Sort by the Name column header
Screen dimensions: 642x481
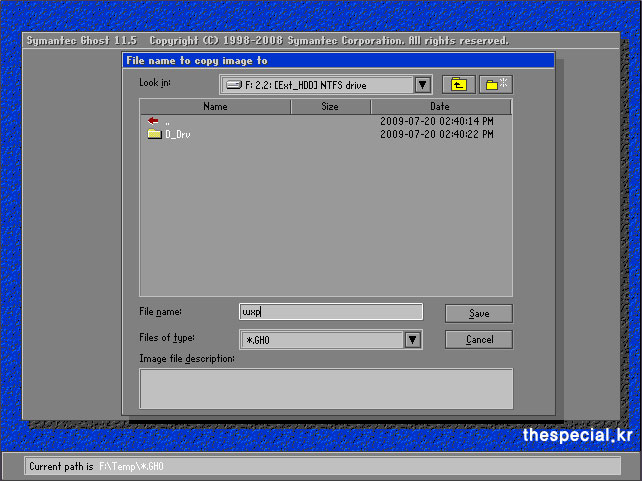point(215,106)
